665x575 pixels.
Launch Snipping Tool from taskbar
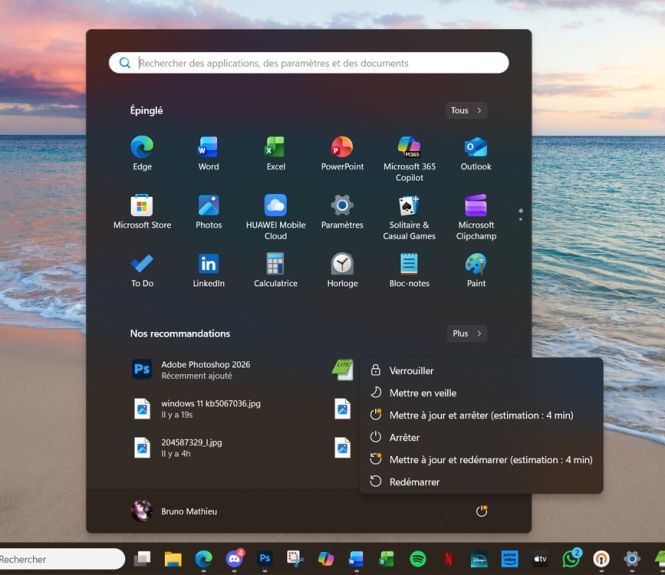295,559
